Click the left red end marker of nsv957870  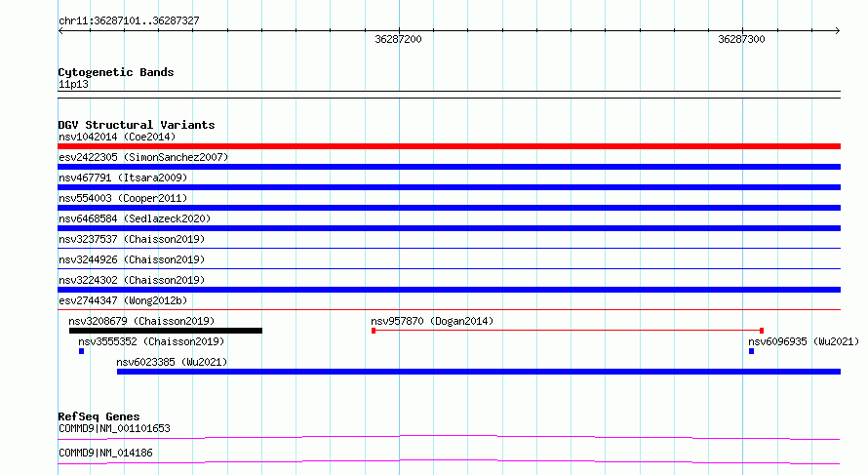point(374,331)
